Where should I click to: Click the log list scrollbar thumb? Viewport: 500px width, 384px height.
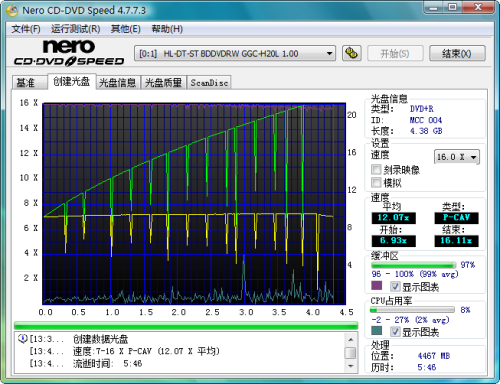[x=351, y=353]
